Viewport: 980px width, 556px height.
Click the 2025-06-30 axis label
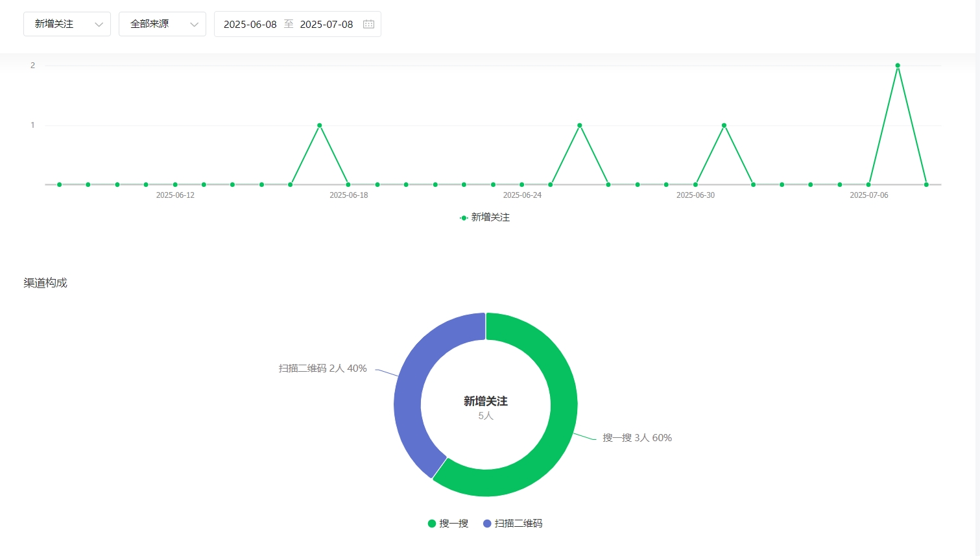pos(695,195)
